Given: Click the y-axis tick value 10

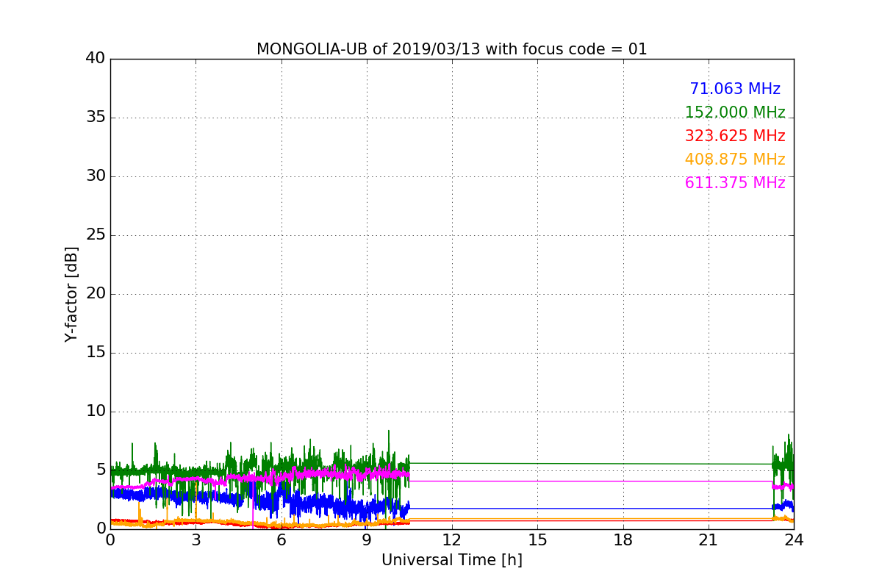Looking at the screenshot, I should click(96, 411).
